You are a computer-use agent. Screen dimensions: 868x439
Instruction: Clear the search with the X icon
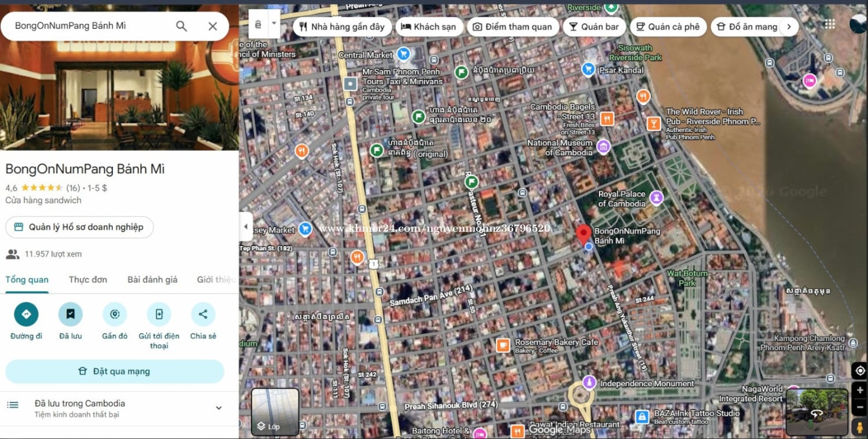point(213,26)
